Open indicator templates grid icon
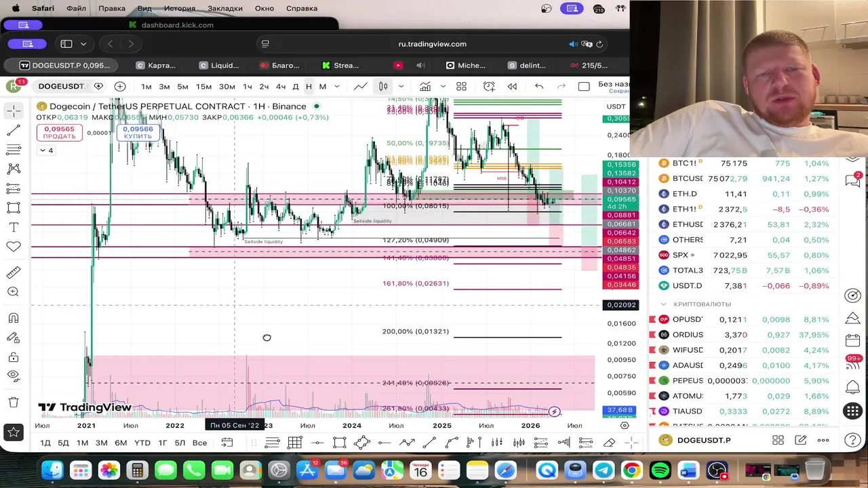The height and width of the screenshot is (488, 868). click(461, 86)
